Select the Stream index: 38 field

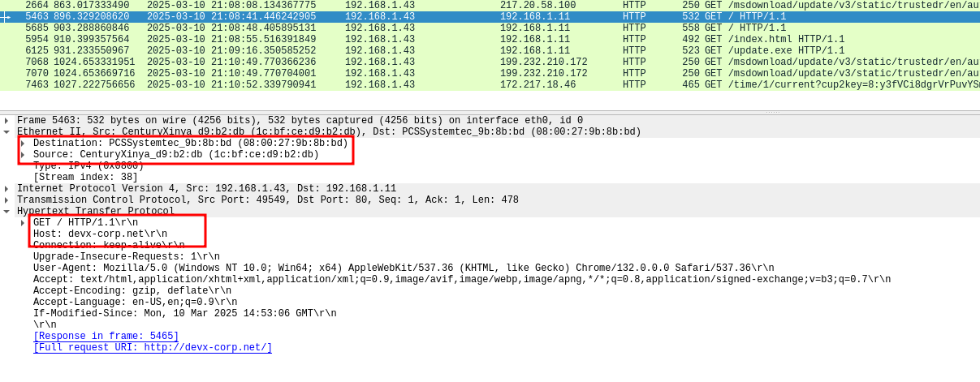[85, 178]
